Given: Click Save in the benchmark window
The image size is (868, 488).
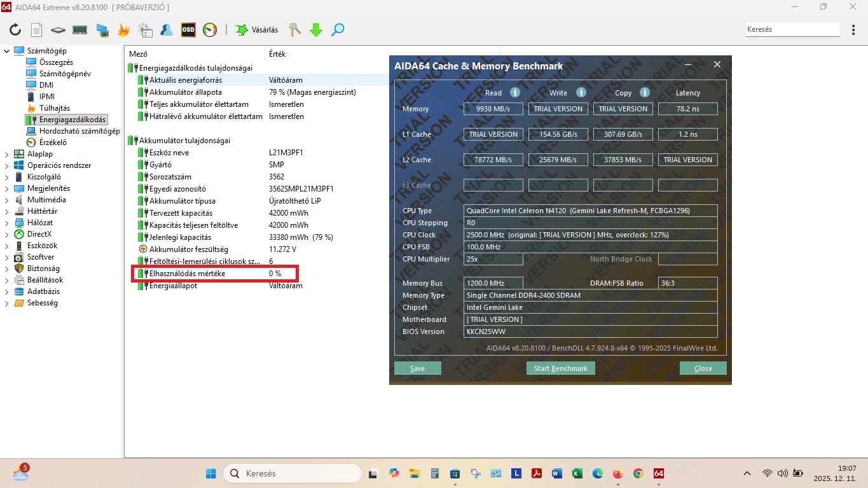Looking at the screenshot, I should click(x=418, y=368).
